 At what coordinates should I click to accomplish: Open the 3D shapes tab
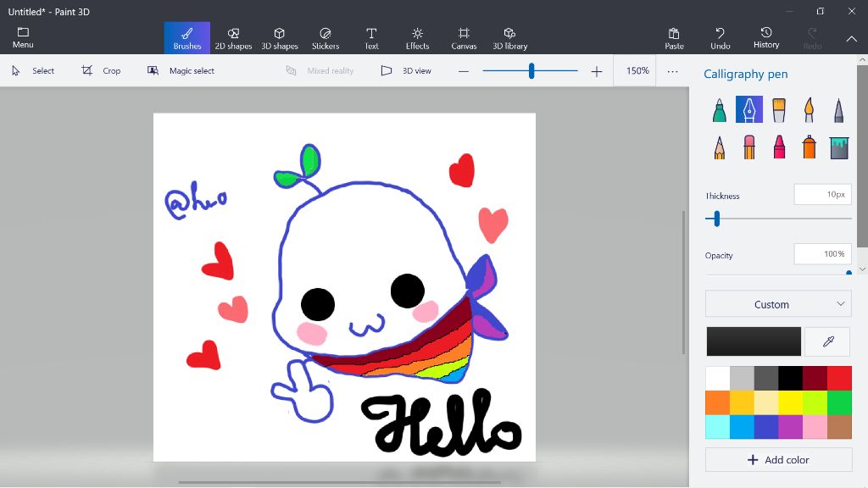click(280, 38)
